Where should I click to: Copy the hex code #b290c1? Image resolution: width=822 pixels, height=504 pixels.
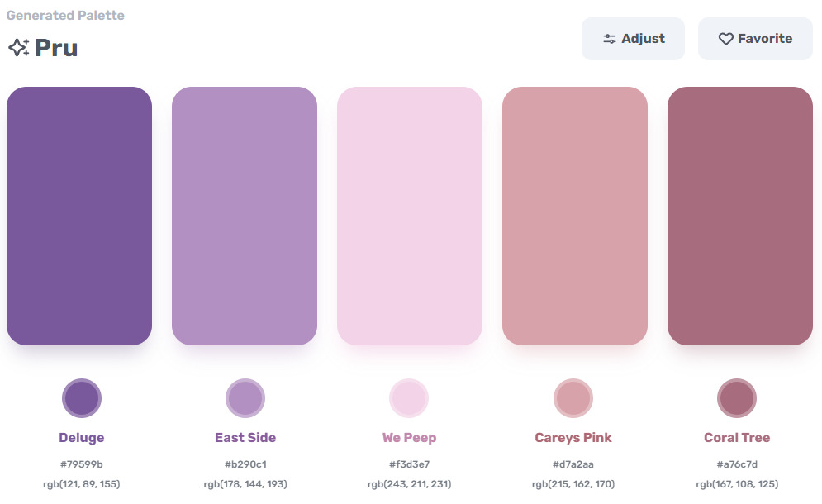[245, 464]
